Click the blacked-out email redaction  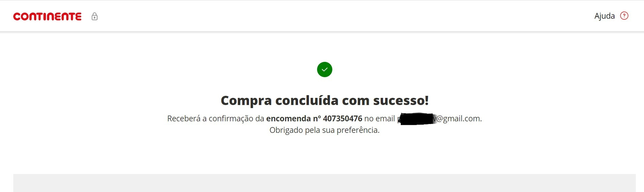pos(417,119)
